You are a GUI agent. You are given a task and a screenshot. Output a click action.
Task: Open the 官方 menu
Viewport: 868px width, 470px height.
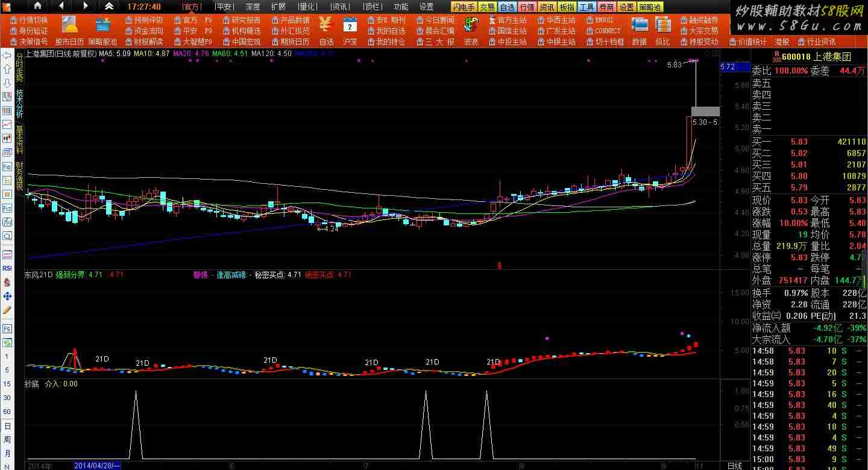pyautogui.click(x=191, y=7)
